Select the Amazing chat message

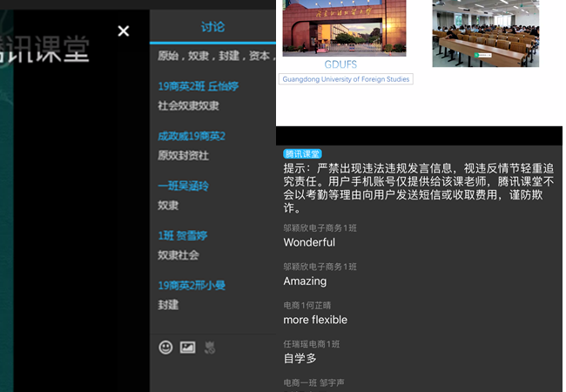coord(305,281)
